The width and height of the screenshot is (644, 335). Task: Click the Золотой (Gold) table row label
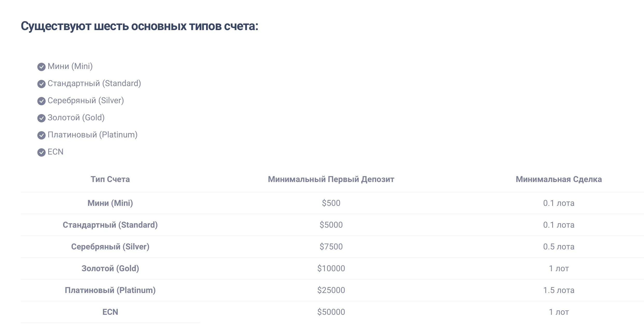click(x=110, y=268)
